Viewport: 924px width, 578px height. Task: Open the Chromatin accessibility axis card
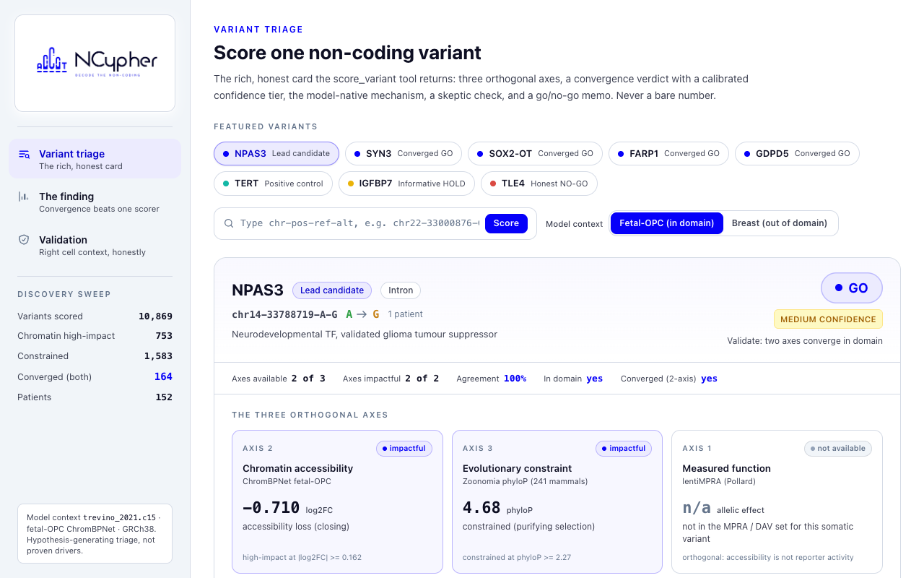[337, 502]
